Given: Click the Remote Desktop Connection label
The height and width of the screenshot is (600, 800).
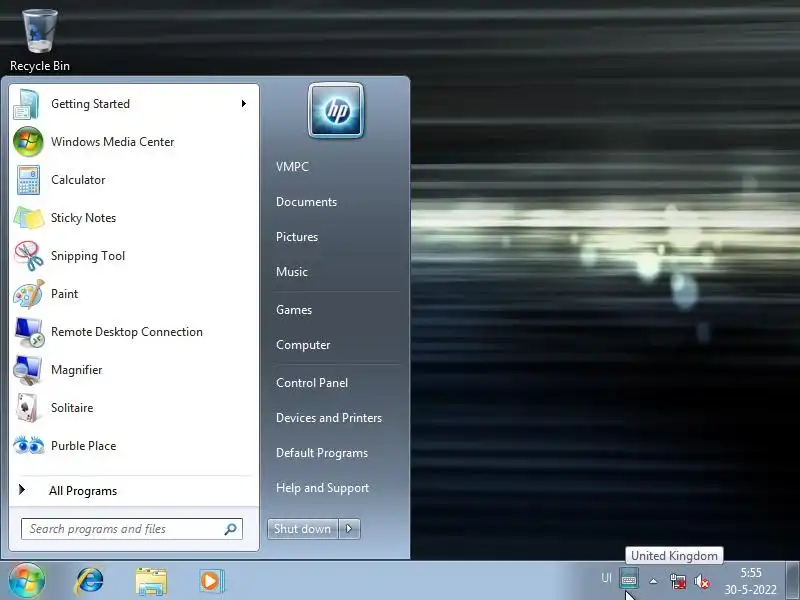Looking at the screenshot, I should click(127, 332).
